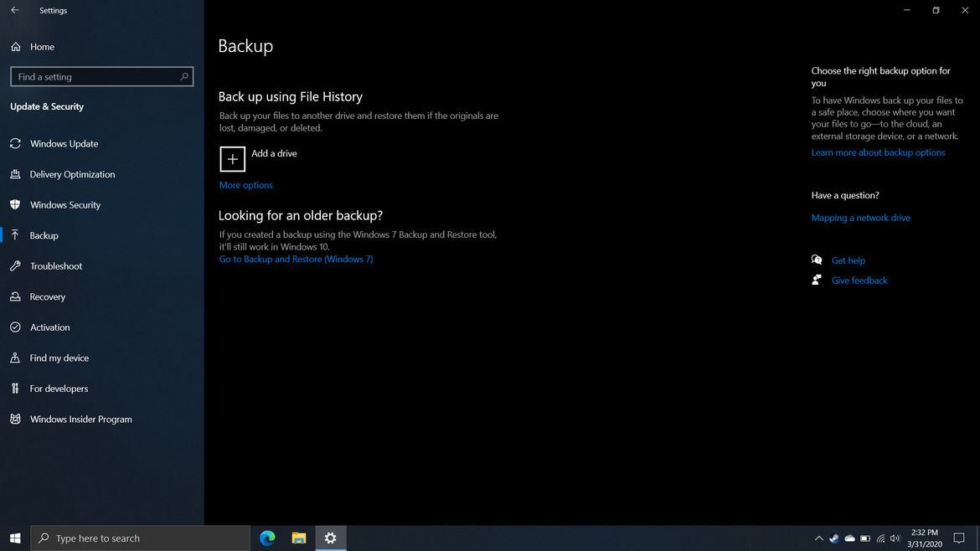Open the Action Center notifications
Screen dimensions: 980x551
pos(959,538)
